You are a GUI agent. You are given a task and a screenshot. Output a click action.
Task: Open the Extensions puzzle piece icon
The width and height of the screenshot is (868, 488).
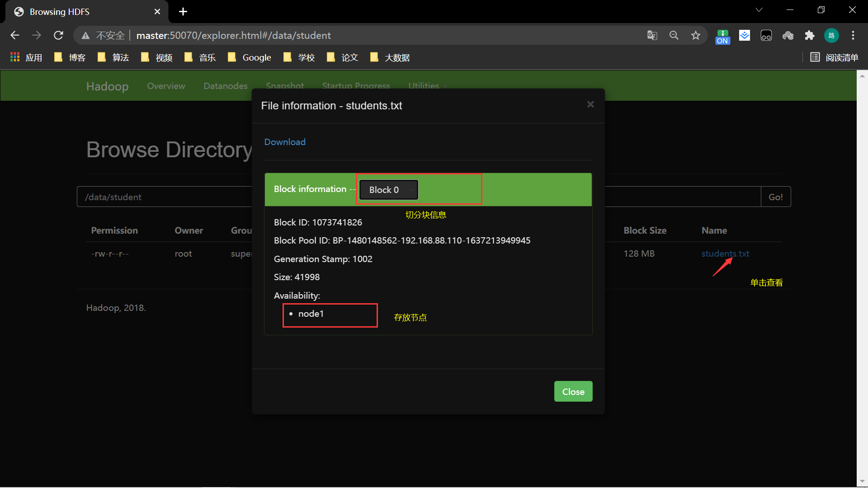809,35
